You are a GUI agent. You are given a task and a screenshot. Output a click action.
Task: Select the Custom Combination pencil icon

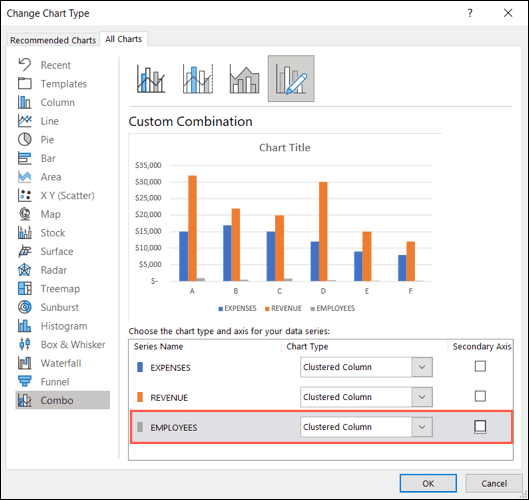click(x=291, y=79)
